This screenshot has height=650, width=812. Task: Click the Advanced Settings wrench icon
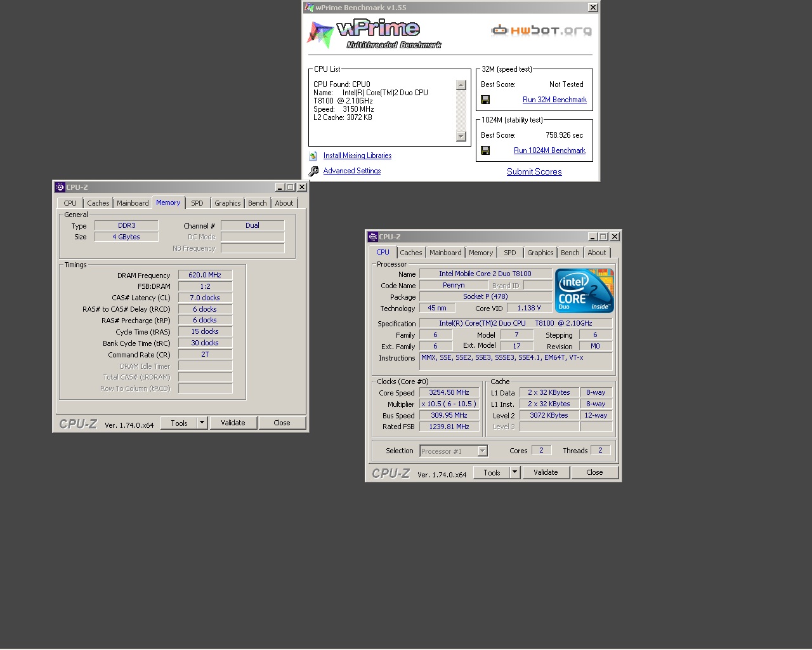[x=313, y=171]
